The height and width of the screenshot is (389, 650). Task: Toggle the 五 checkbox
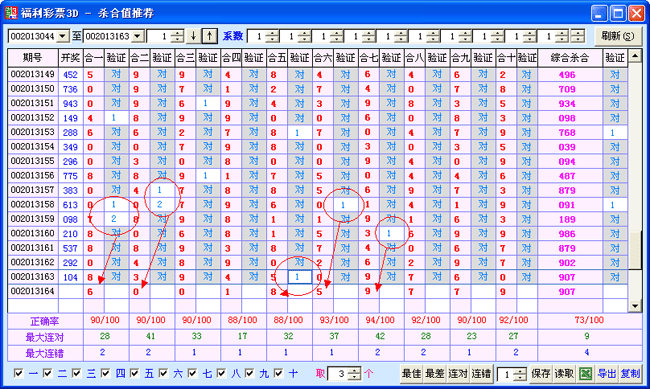(x=134, y=373)
